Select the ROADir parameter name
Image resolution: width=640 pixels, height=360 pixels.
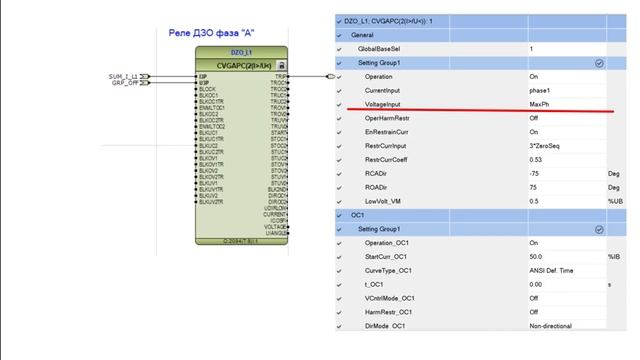(376, 188)
